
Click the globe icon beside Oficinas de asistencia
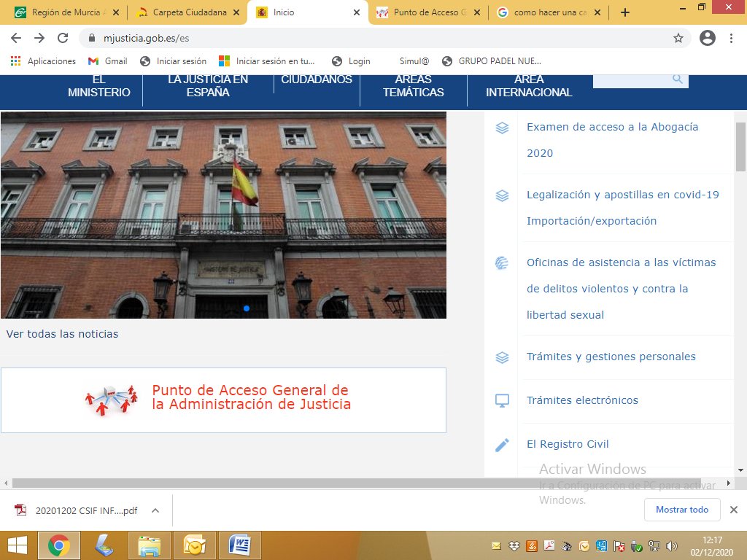pos(502,262)
